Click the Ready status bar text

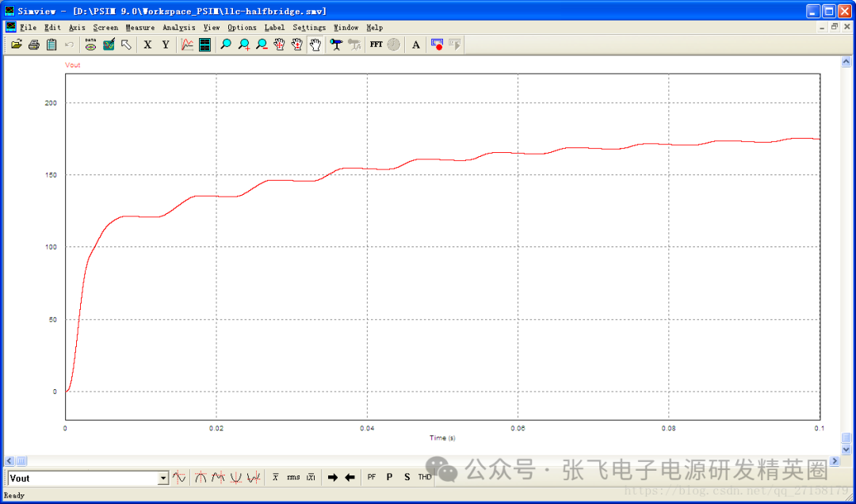point(14,495)
